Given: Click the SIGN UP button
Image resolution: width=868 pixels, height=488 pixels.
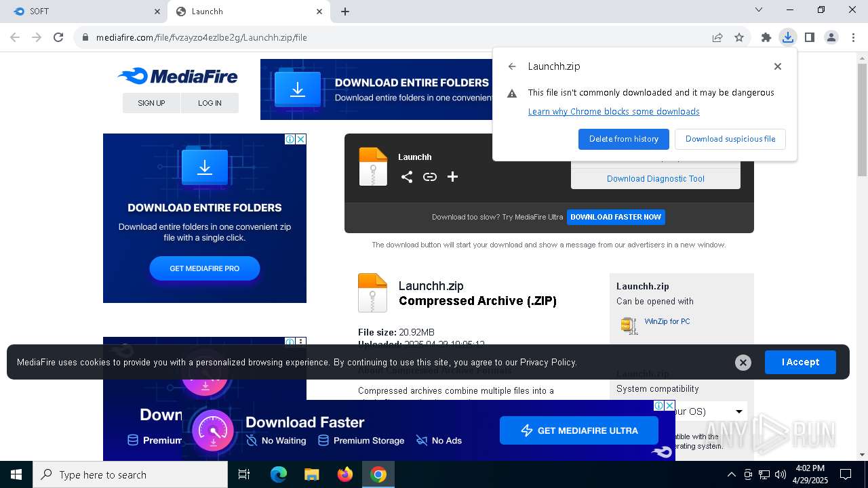Looking at the screenshot, I should coord(151,103).
